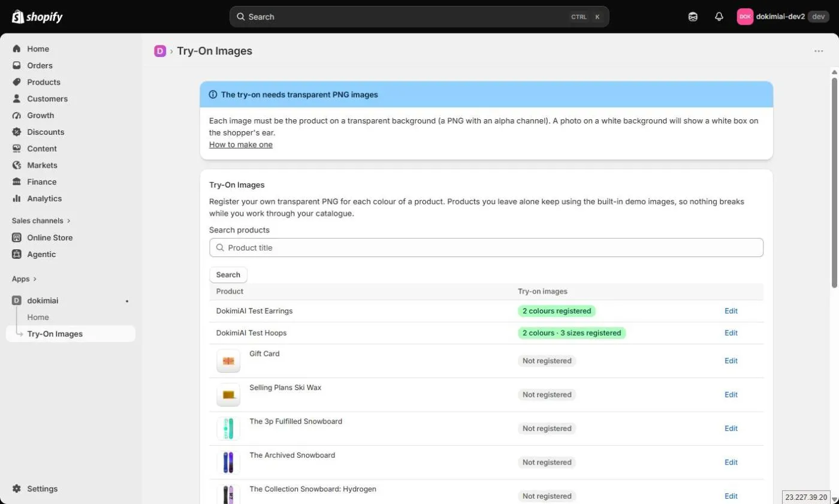
Task: Open the notifications bell
Action: (x=719, y=17)
